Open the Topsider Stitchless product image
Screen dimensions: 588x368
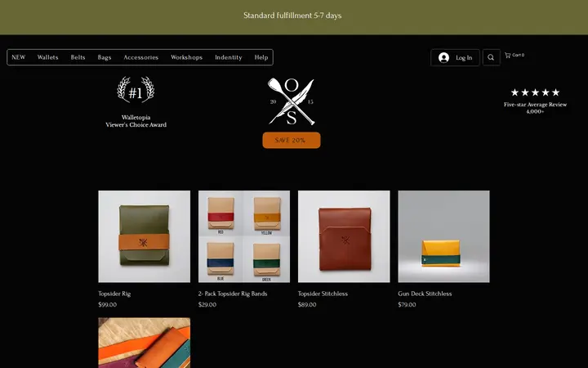(344, 236)
